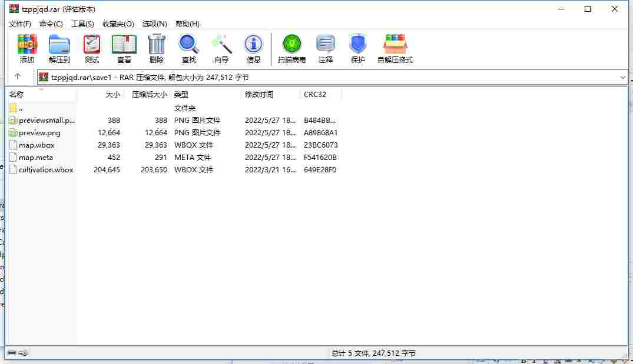Click the 解压到 (Extract to) folder icon
633x364 pixels.
pos(59,48)
